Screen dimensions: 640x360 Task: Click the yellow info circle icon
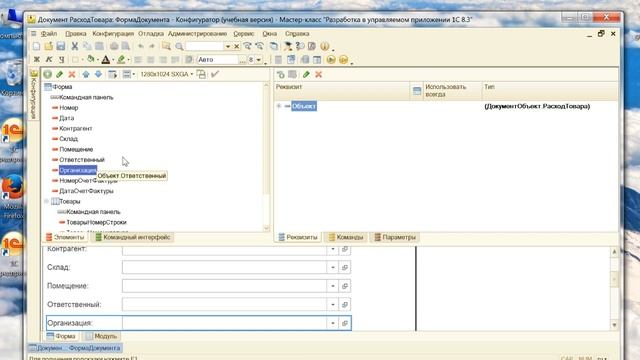[x=324, y=47]
